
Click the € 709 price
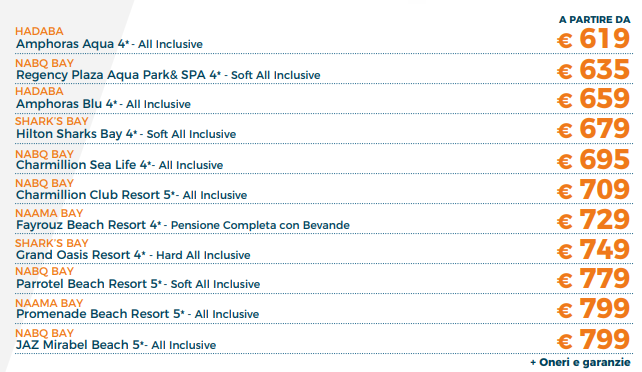pos(593,189)
